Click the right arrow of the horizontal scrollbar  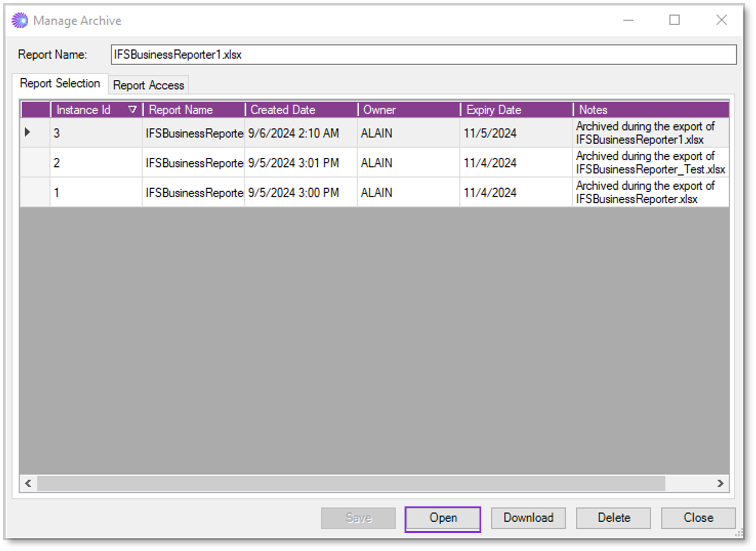click(720, 483)
